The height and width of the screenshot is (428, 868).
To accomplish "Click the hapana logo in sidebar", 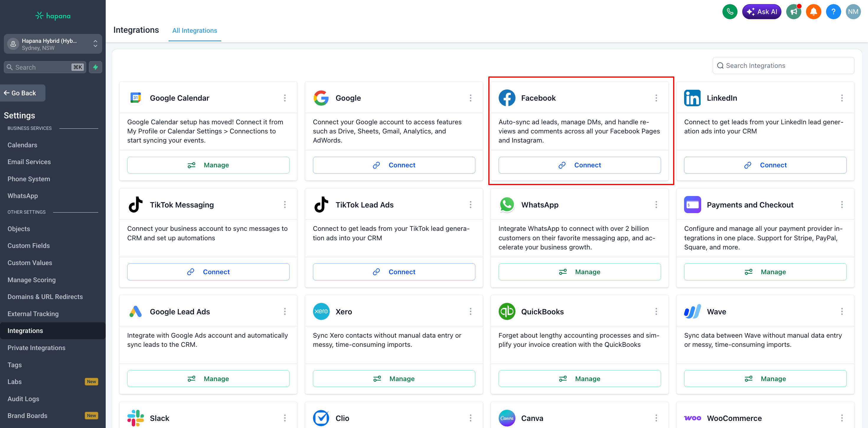I will (53, 16).
